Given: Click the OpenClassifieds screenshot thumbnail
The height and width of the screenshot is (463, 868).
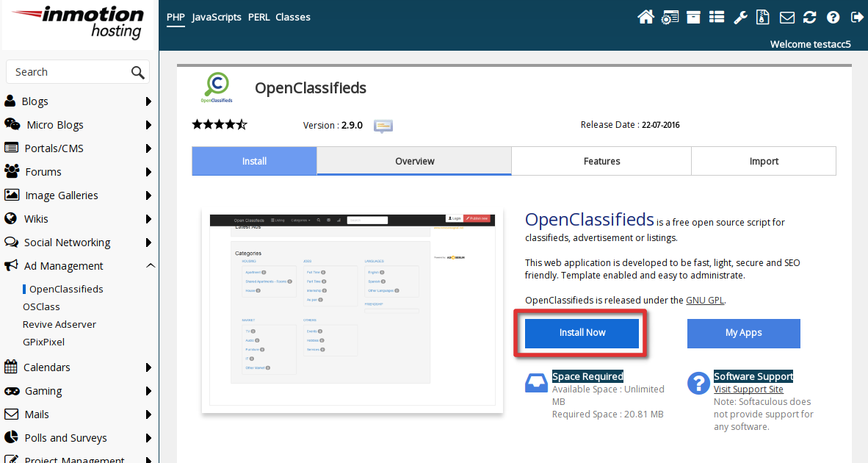Looking at the screenshot, I should click(x=352, y=312).
